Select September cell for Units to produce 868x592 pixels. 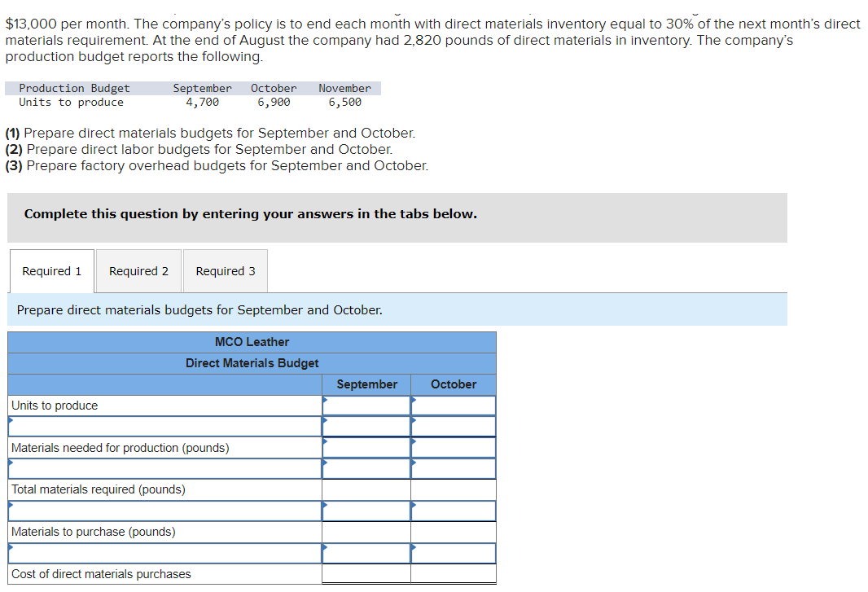pos(366,406)
